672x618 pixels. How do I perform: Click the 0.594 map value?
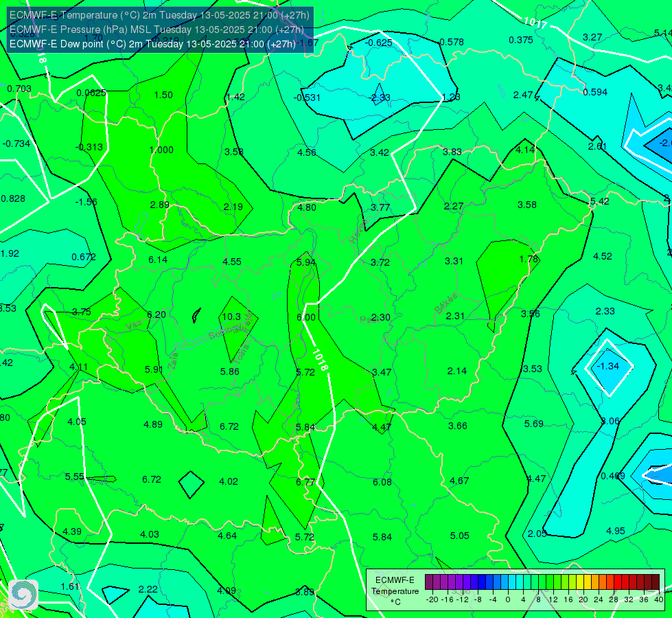(x=595, y=92)
